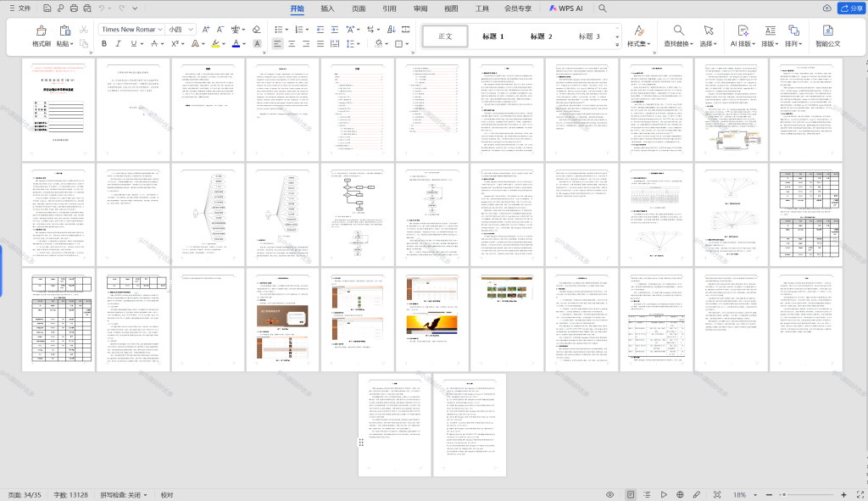Click the zoom slider handle
The image size is (868, 501).
tap(783, 495)
